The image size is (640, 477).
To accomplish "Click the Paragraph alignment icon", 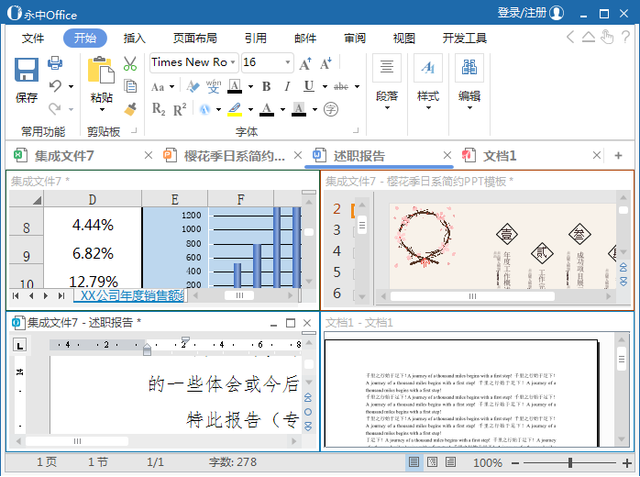I will coord(386,68).
